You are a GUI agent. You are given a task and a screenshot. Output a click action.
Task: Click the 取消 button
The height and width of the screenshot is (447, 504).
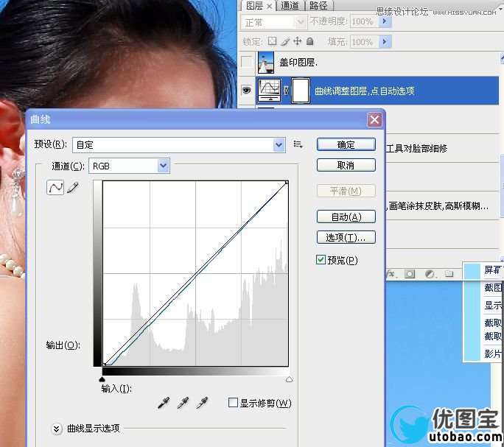346,165
